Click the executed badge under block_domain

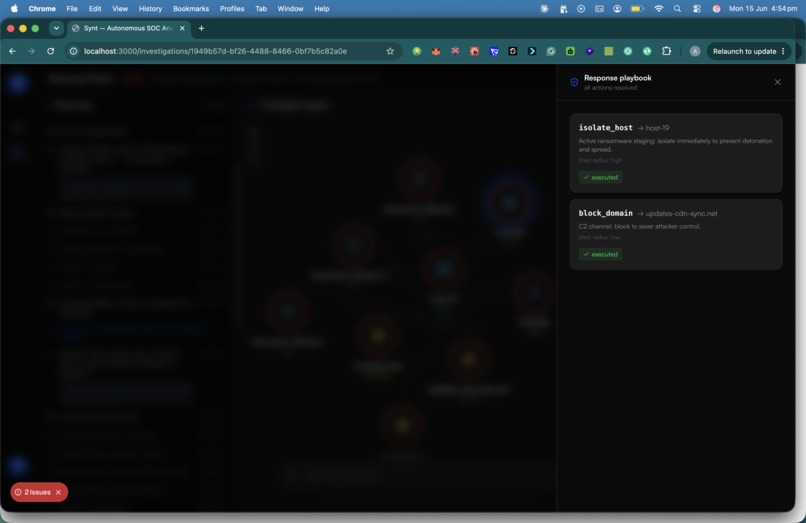tap(600, 254)
